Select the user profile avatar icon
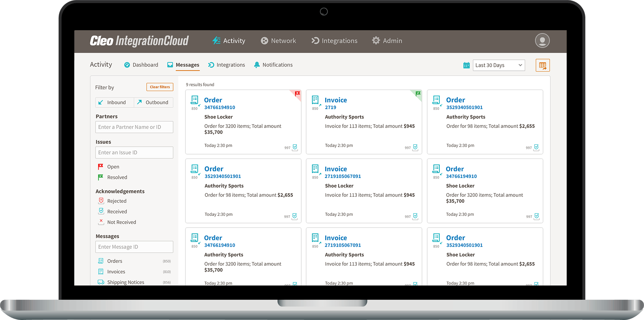Viewport: 644px width, 320px height. click(542, 41)
